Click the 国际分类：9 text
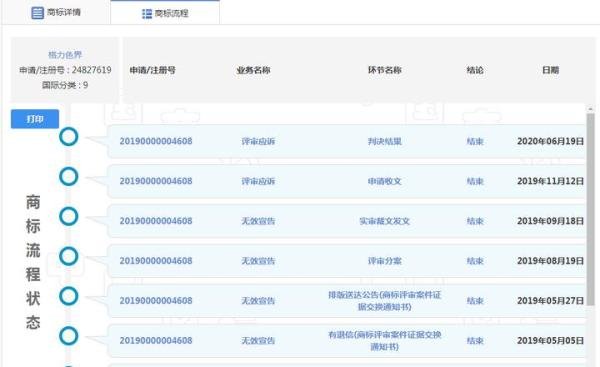 click(x=65, y=85)
